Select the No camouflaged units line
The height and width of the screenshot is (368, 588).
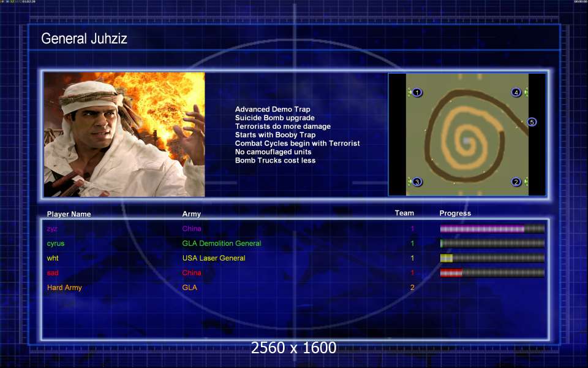[x=273, y=152]
